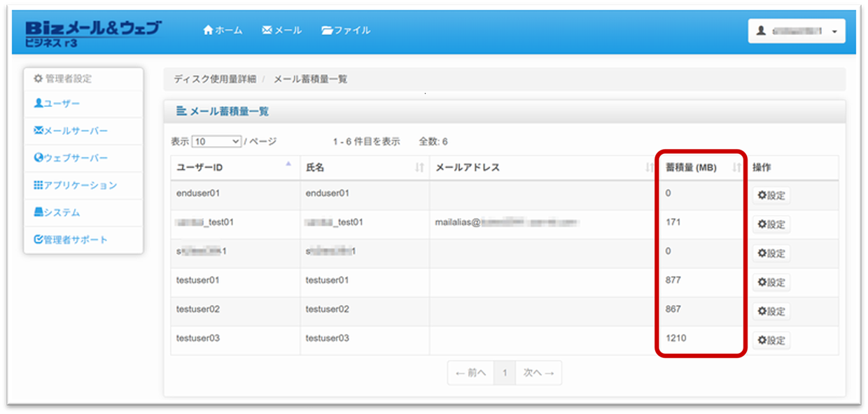
Task: Click 設定 button for testuser03
Action: [771, 341]
